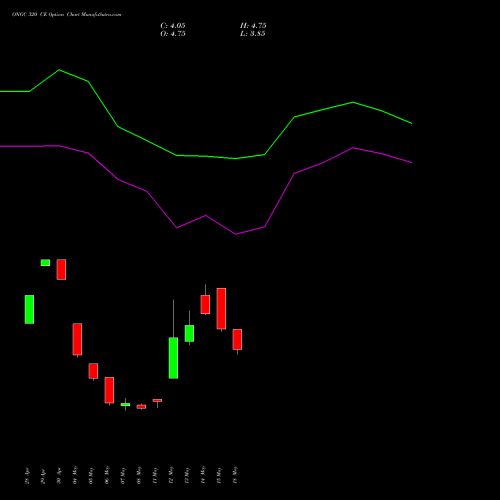The image size is (500, 500).
Task: Click the 29 Apr date label
Action: (x=43, y=476)
